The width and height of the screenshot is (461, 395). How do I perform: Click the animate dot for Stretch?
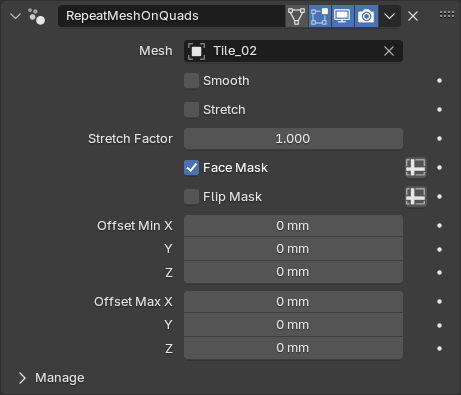tap(439, 110)
